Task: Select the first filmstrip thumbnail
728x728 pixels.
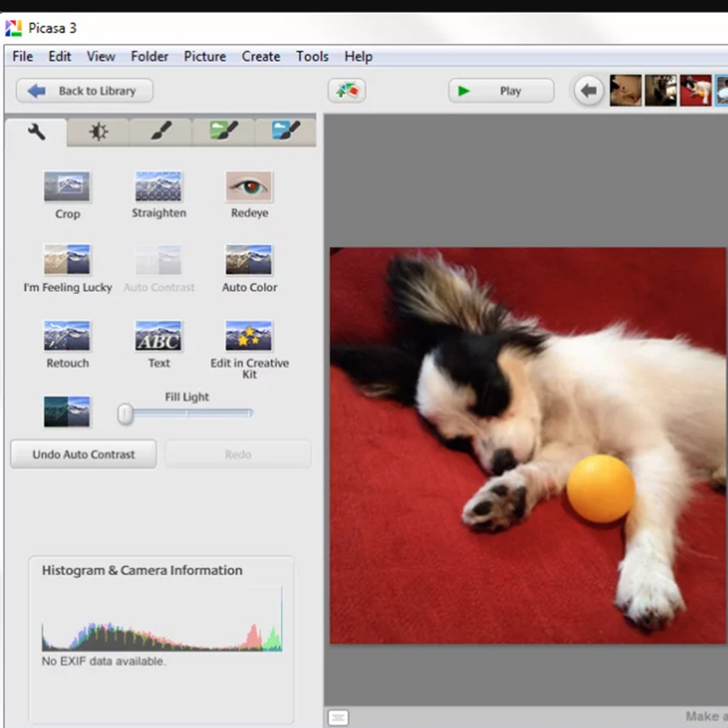Action: click(x=625, y=91)
